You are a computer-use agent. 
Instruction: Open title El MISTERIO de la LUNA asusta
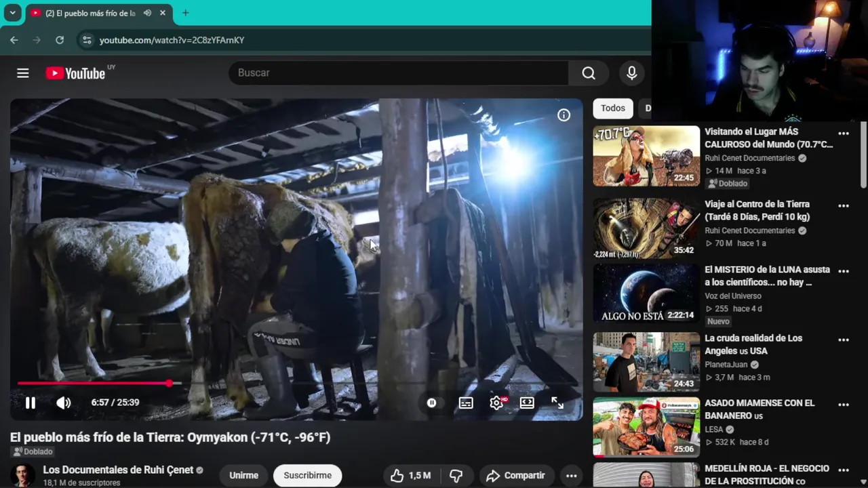point(767,276)
